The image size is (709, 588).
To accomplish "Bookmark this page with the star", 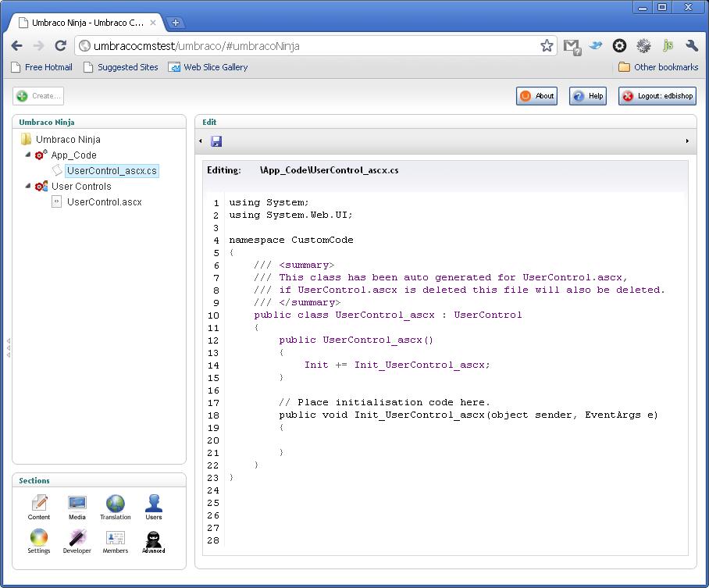I will click(x=547, y=46).
